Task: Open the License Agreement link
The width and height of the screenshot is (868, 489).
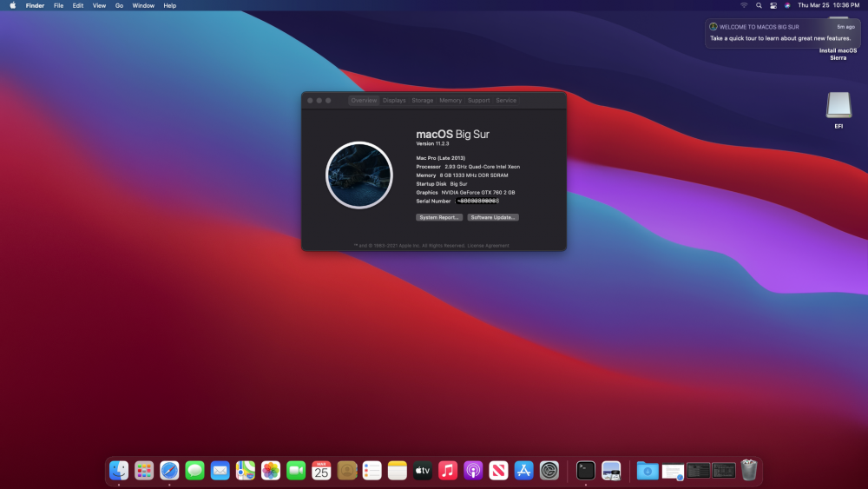Action: 488,245
